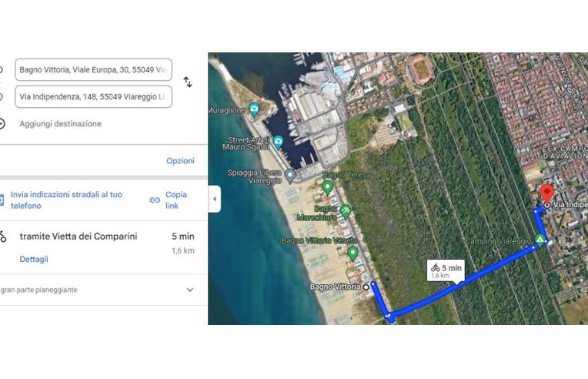Edit the Via Indipendenza destination field
588x379 pixels.
click(93, 96)
